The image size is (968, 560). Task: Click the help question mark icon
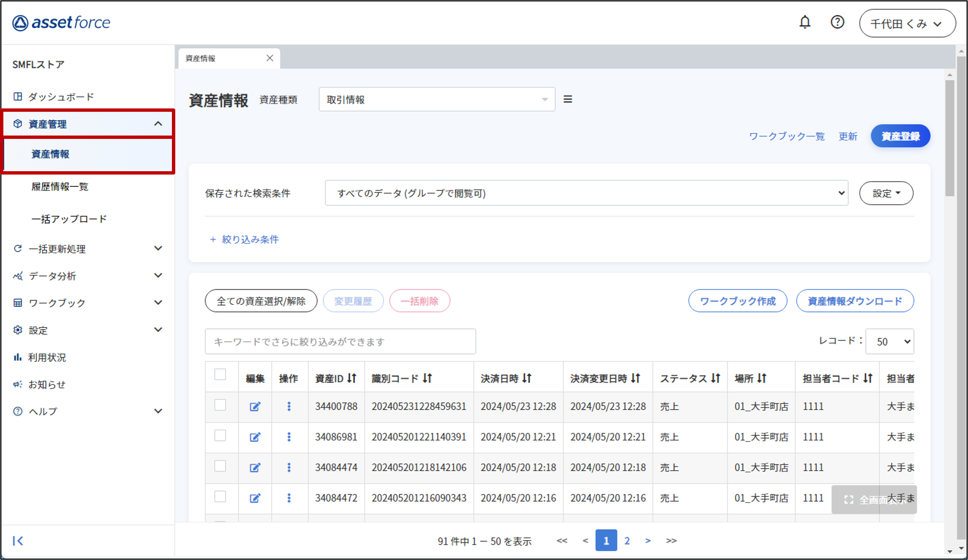[x=837, y=22]
